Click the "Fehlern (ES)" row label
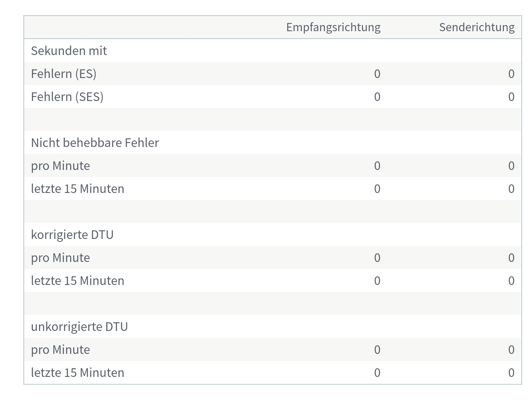This screenshot has height=404, width=532. click(64, 73)
